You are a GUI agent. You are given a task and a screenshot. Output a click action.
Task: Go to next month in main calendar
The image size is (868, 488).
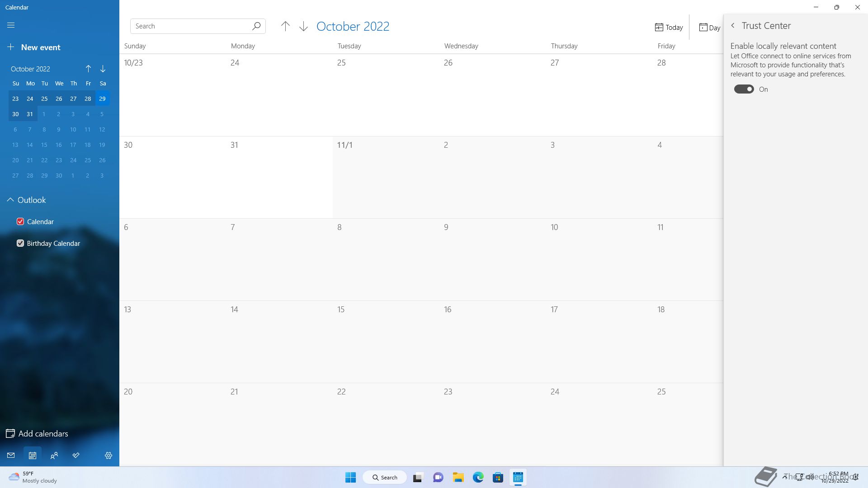[303, 26]
